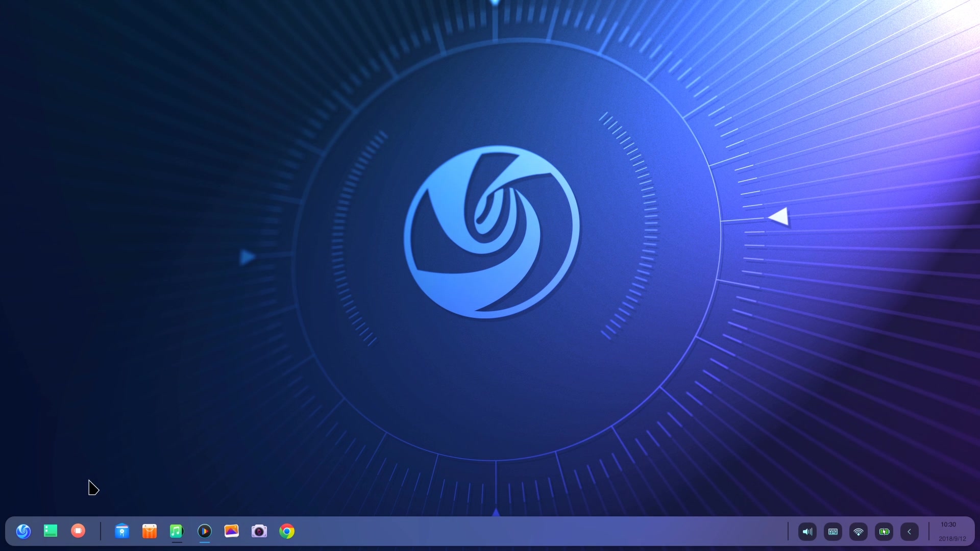
Task: Open the deepin Music player
Action: [177, 531]
